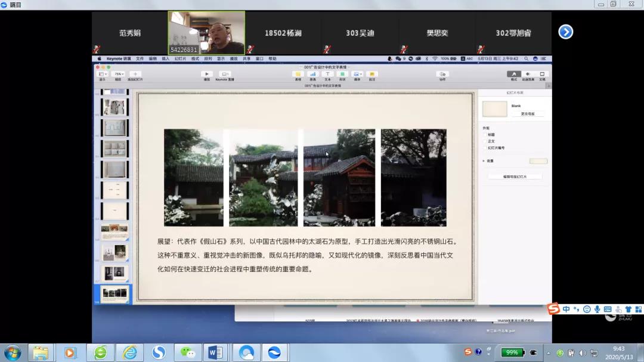Enable the Body (正文) checkbox
The image size is (644, 362).
pos(485,141)
